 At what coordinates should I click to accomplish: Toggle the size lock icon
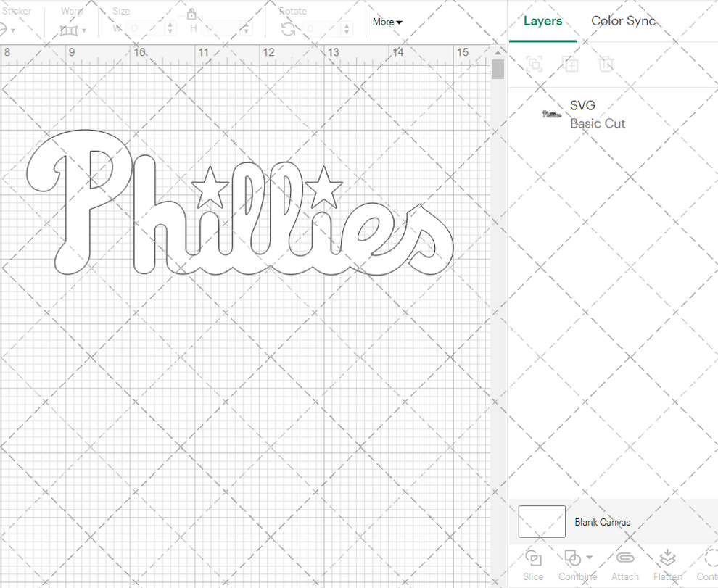coord(191,15)
